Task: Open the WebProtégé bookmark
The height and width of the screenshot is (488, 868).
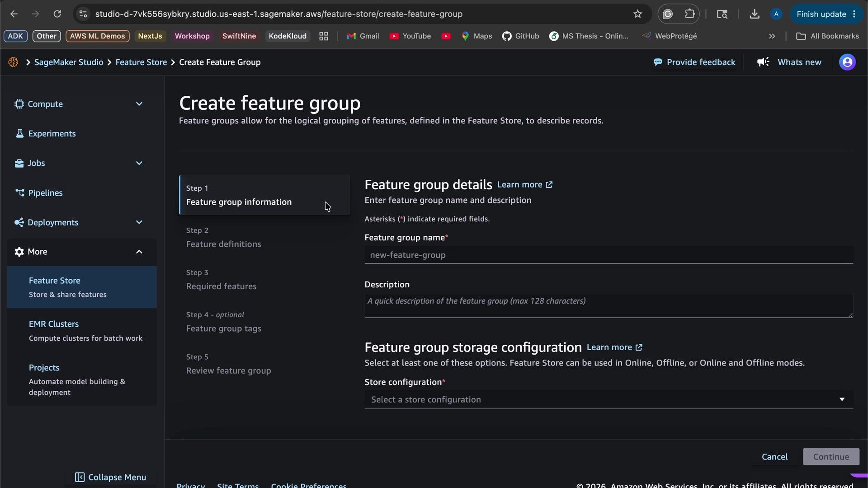Action: point(670,36)
